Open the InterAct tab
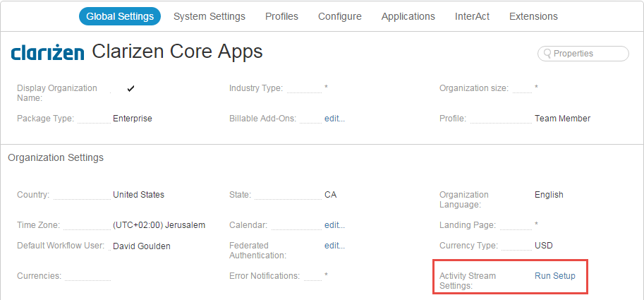This screenshot has height=300, width=644. click(x=473, y=16)
